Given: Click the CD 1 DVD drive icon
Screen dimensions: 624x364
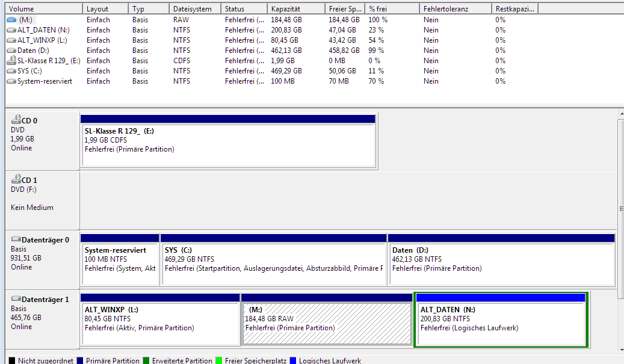Looking at the screenshot, I should click(16, 179).
